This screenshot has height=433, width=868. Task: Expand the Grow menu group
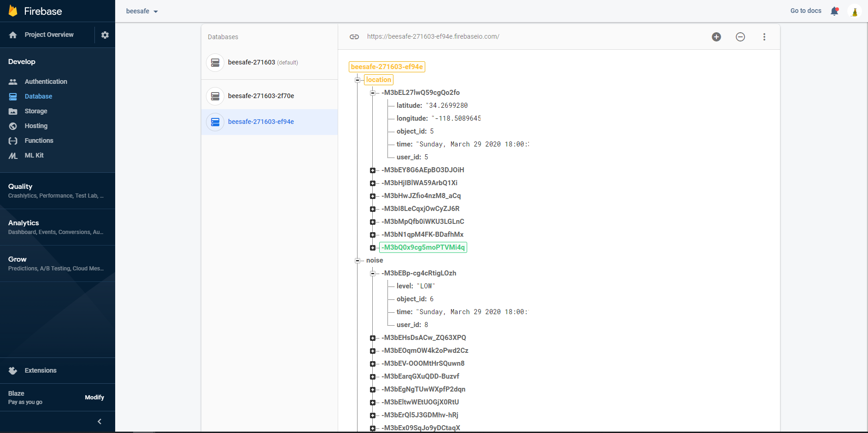(58, 263)
